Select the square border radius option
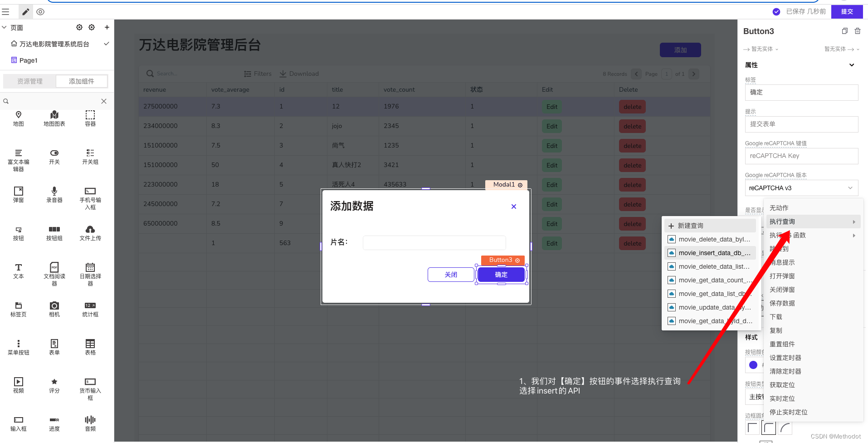Viewport: 868px width, 443px height. pos(752,428)
